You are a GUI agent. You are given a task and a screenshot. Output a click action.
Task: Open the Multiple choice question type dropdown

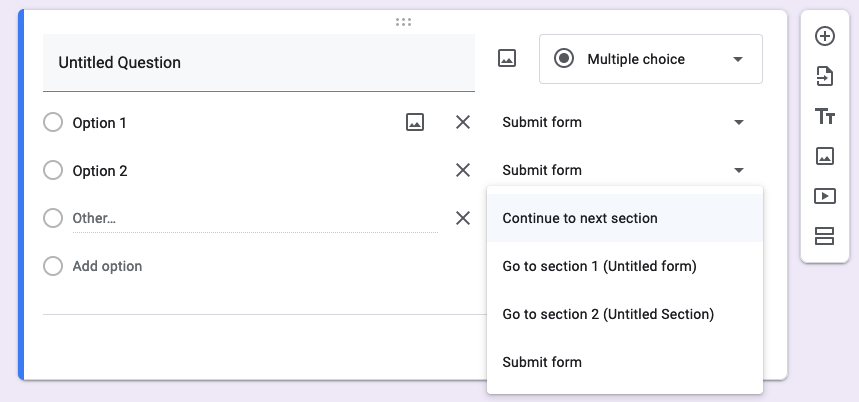point(651,59)
